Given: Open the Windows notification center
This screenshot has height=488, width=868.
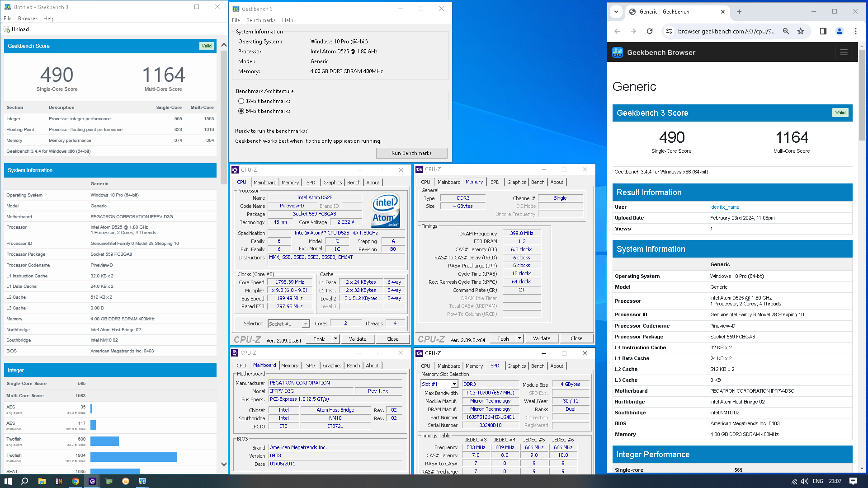Looking at the screenshot, I should coord(853,481).
